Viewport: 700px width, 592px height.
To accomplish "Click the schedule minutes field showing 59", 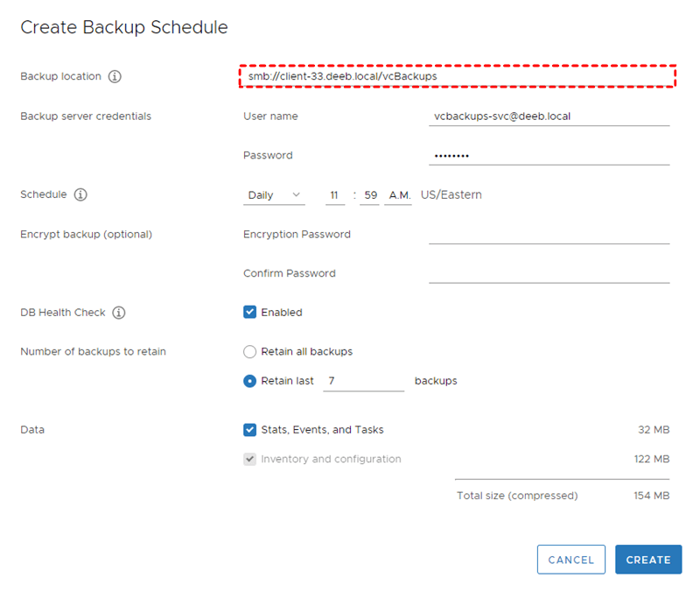I will pyautogui.click(x=369, y=195).
